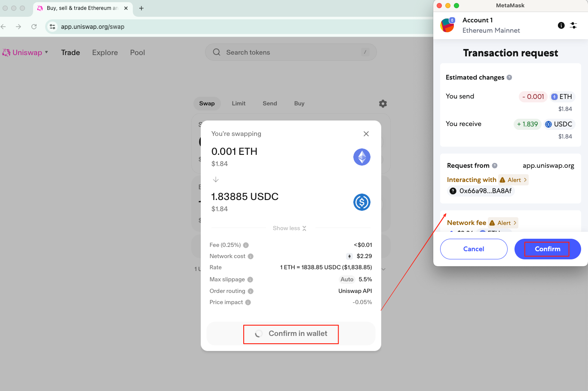Expand Interacting with Alert chevron
This screenshot has height=391, width=588.
[514, 180]
